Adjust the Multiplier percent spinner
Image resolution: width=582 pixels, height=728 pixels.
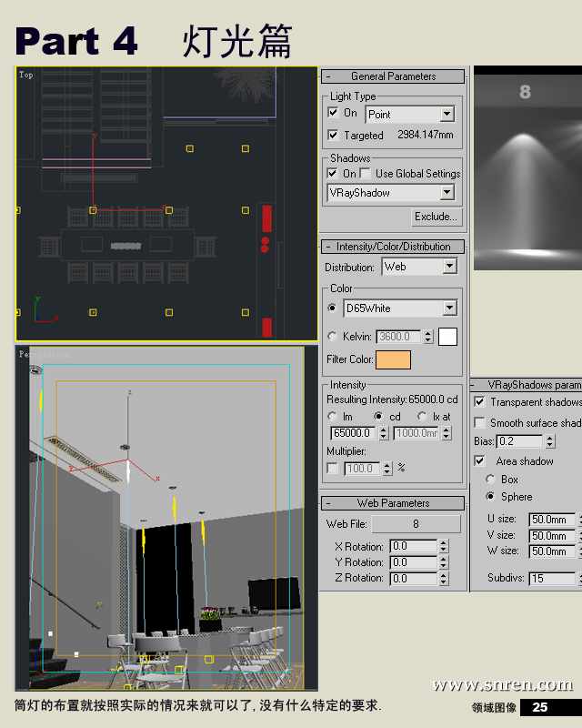tap(387, 469)
